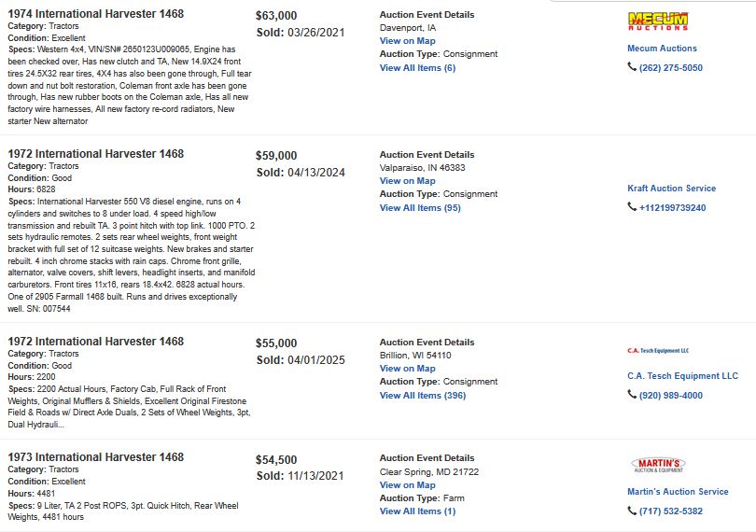
Task: Click phone icon beside (262) 275-5050
Action: click(632, 67)
